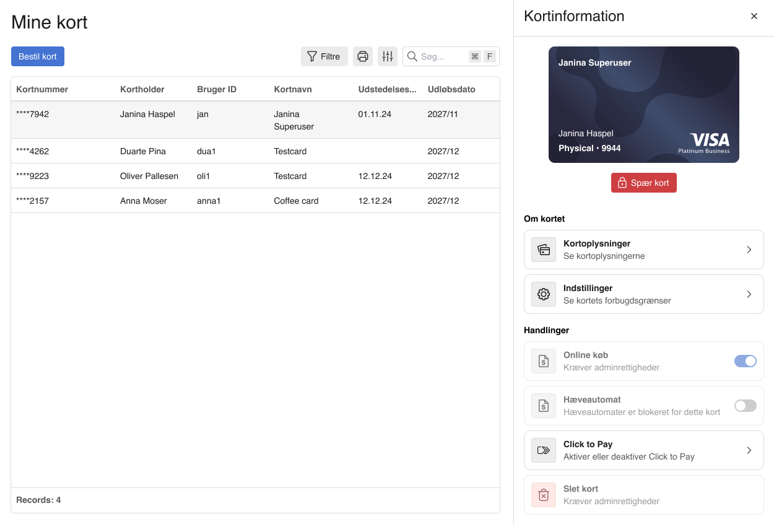774x532 pixels.
Task: Expand Click to Pay with its chevron
Action: tap(749, 450)
